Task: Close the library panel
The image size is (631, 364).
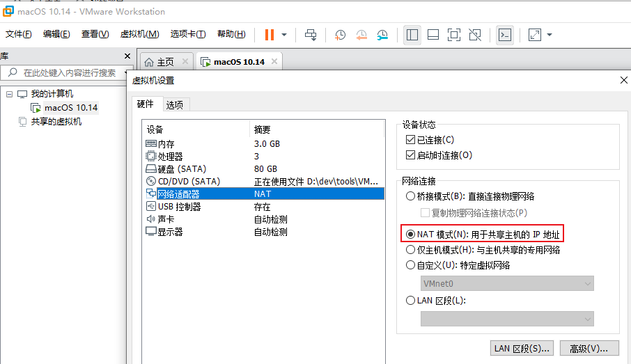Action: point(127,56)
